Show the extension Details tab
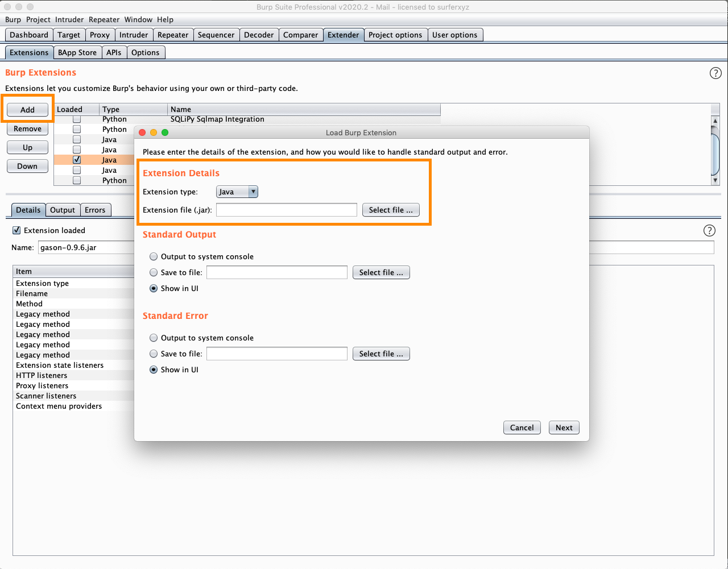The width and height of the screenshot is (728, 569). point(28,210)
